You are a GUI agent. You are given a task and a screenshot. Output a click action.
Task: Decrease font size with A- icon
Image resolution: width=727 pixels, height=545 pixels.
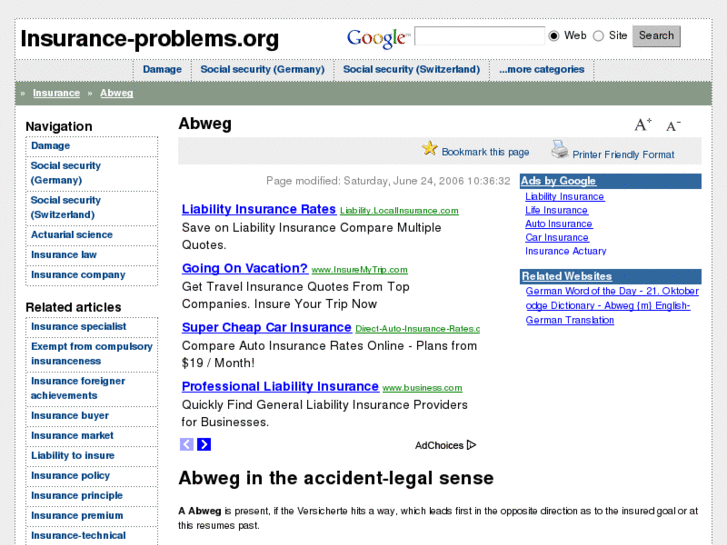673,126
